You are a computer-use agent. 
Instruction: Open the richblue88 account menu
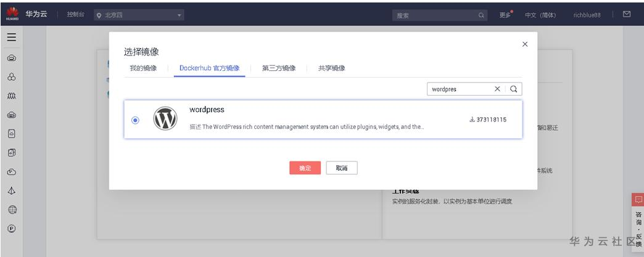point(587,15)
